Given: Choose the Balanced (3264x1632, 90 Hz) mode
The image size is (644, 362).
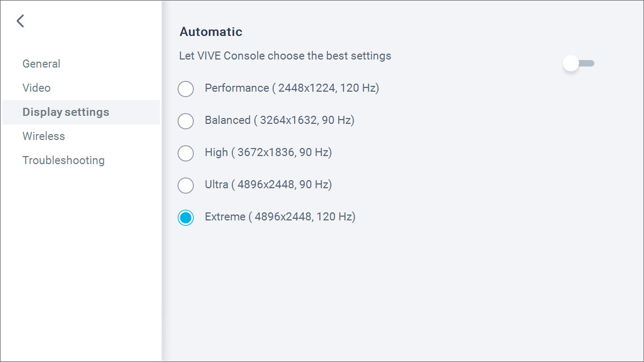Looking at the screenshot, I should pyautogui.click(x=186, y=121).
